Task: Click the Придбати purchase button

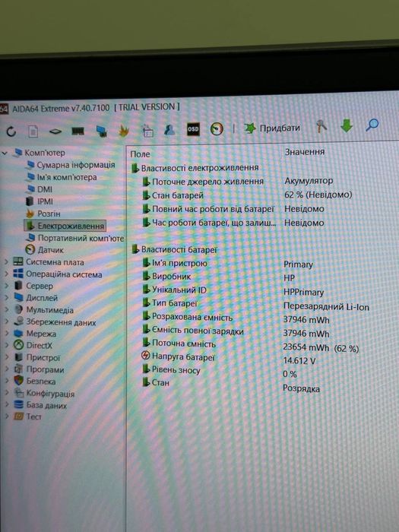Action: click(272, 128)
